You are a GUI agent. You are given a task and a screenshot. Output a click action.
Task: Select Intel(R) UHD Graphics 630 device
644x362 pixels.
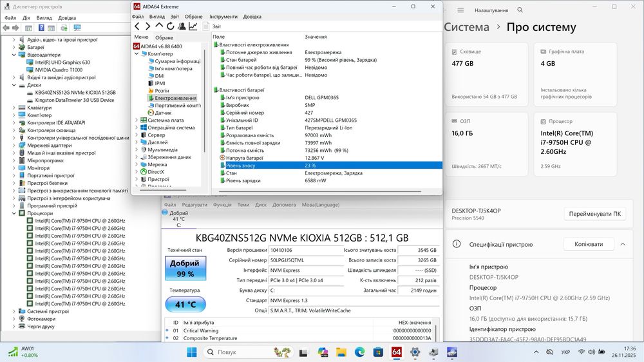[x=59, y=62]
